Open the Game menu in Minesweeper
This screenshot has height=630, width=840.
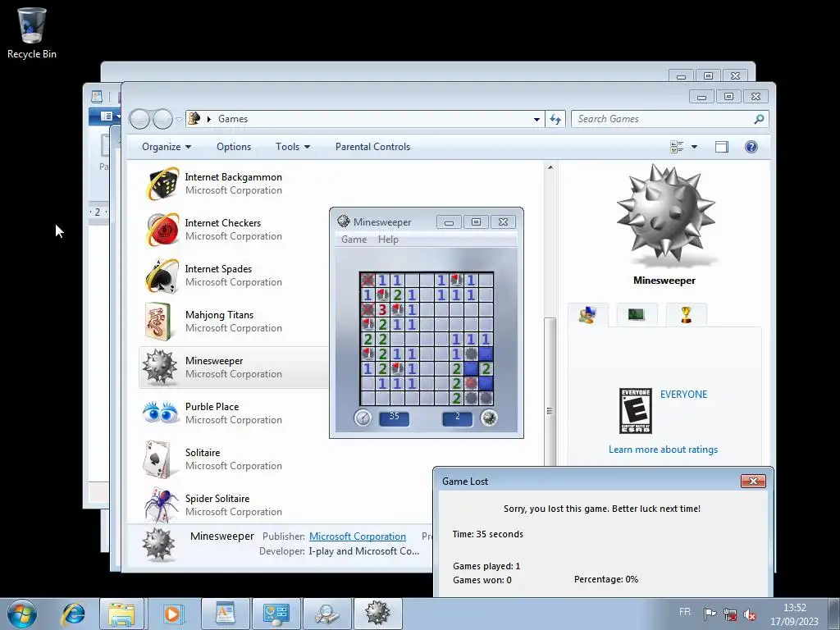click(x=354, y=240)
